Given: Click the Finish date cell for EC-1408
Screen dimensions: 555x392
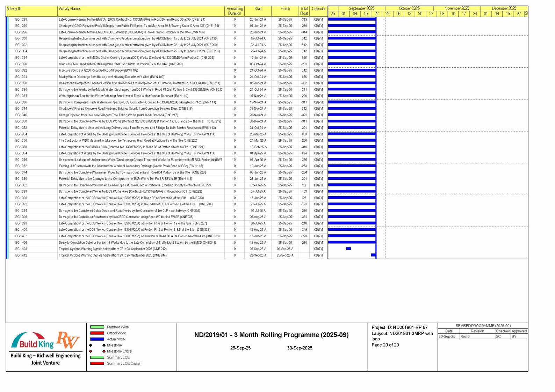Looking at the screenshot, I should pyautogui.click(x=285, y=249).
